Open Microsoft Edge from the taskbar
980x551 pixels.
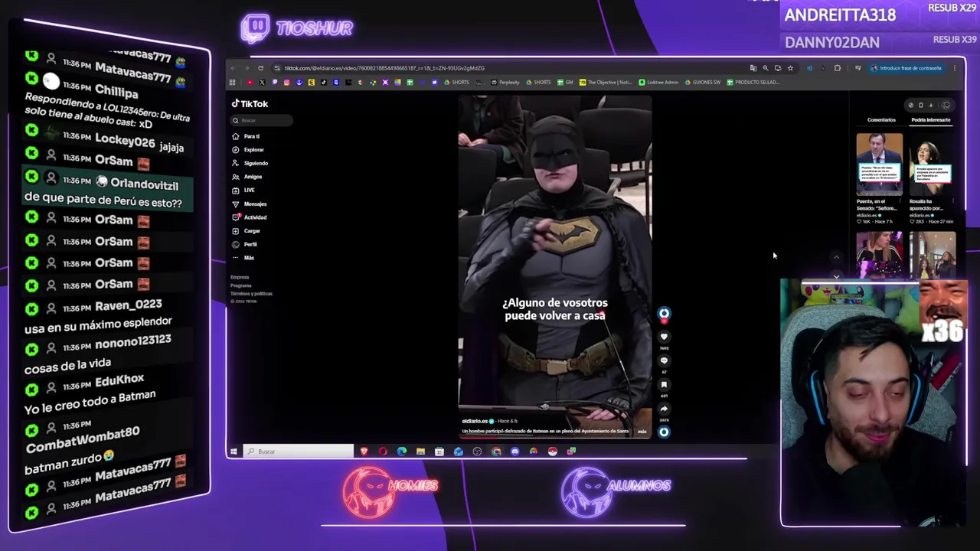click(402, 452)
